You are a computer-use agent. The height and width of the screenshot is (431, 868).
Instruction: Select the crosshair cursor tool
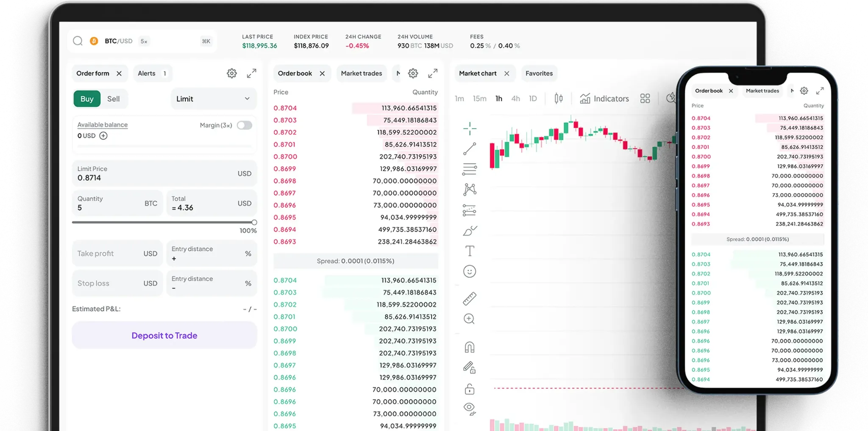tap(470, 128)
